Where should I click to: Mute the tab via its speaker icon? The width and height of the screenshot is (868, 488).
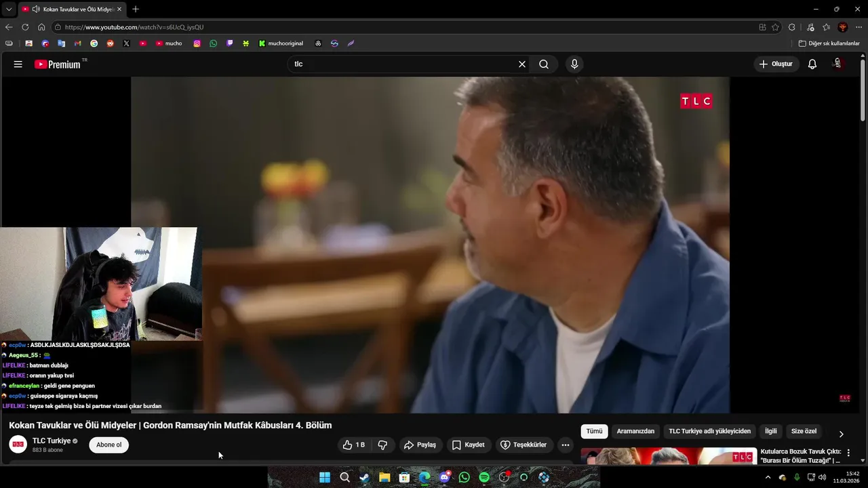coord(35,9)
